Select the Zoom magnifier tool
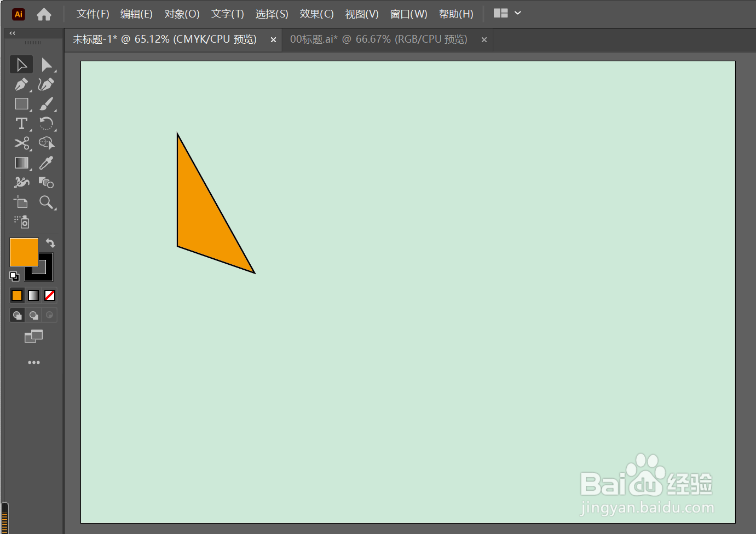 (x=47, y=202)
